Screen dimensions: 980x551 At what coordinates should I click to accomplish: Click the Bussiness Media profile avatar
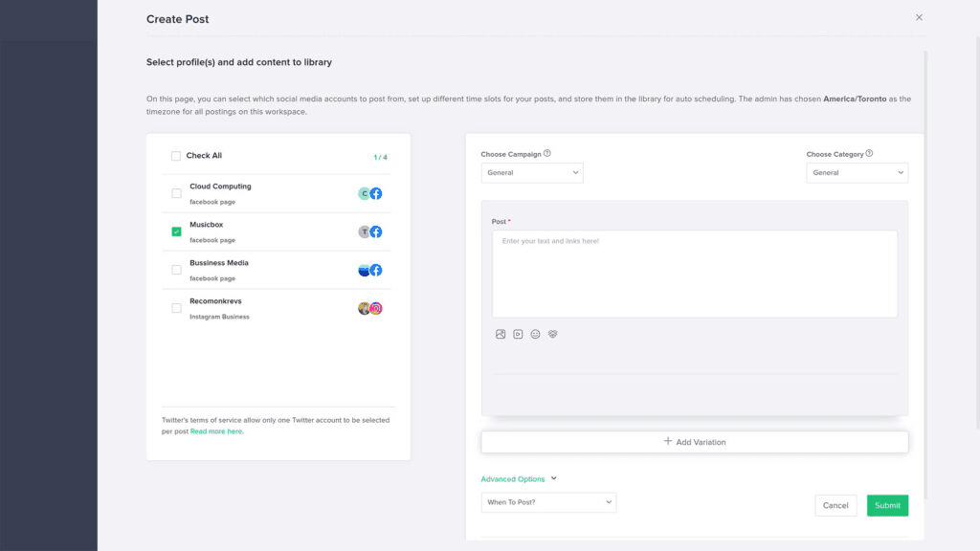364,270
